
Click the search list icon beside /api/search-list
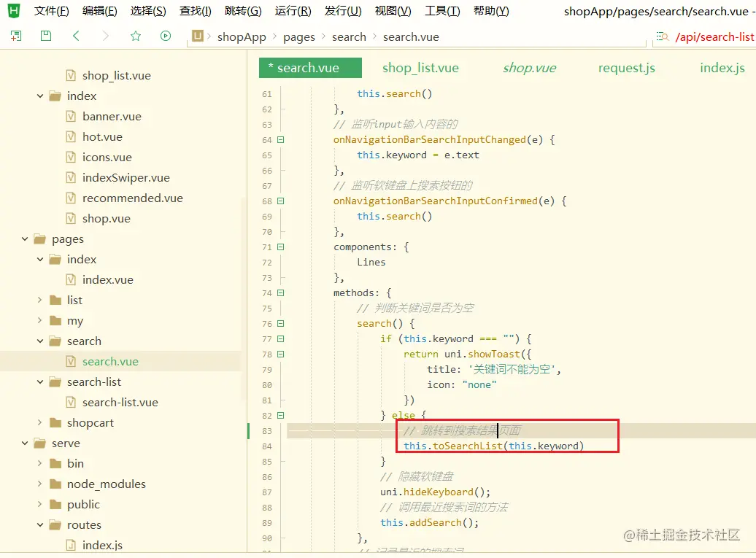point(663,36)
